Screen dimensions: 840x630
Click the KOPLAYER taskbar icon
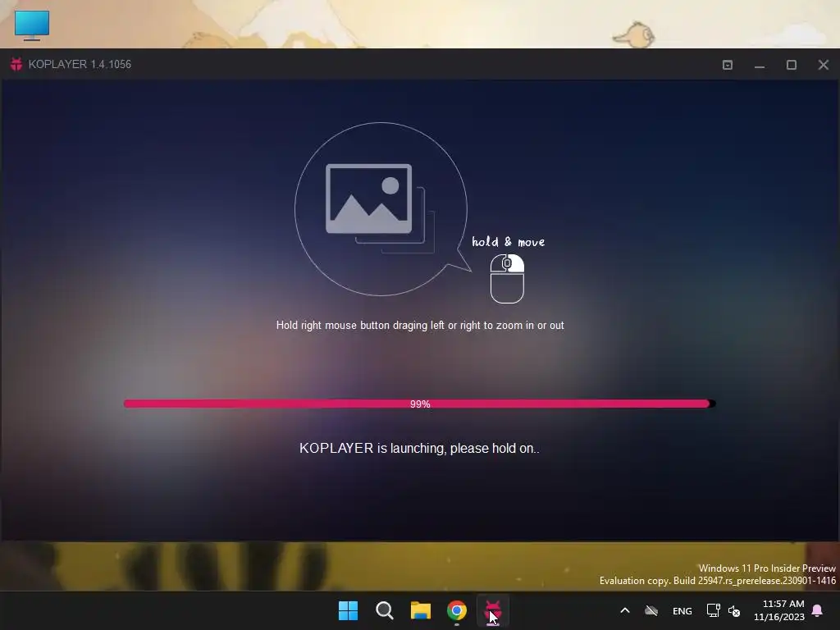tap(493, 610)
